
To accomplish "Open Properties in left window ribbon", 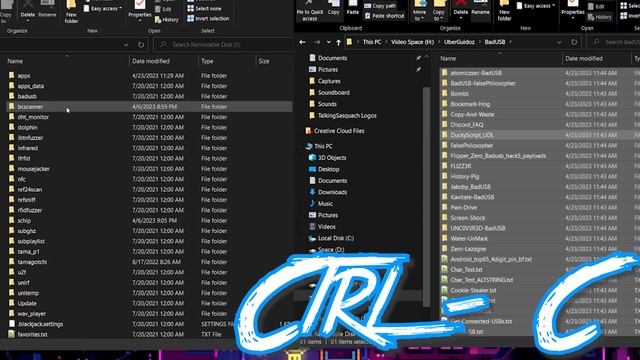I will (x=140, y=11).
